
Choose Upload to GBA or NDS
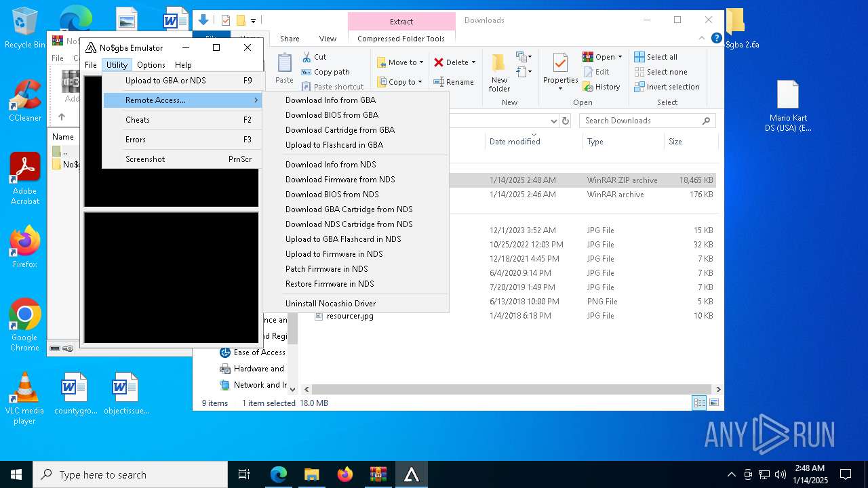[182, 81]
